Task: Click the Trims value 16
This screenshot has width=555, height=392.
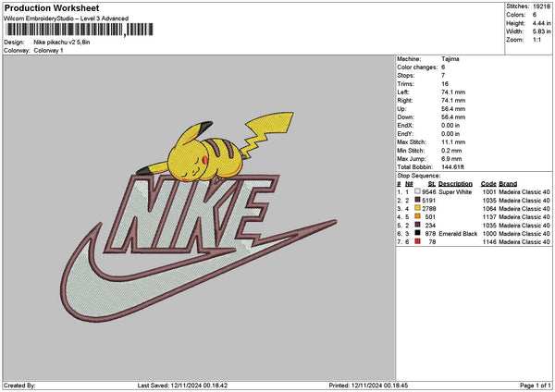Action: point(445,84)
